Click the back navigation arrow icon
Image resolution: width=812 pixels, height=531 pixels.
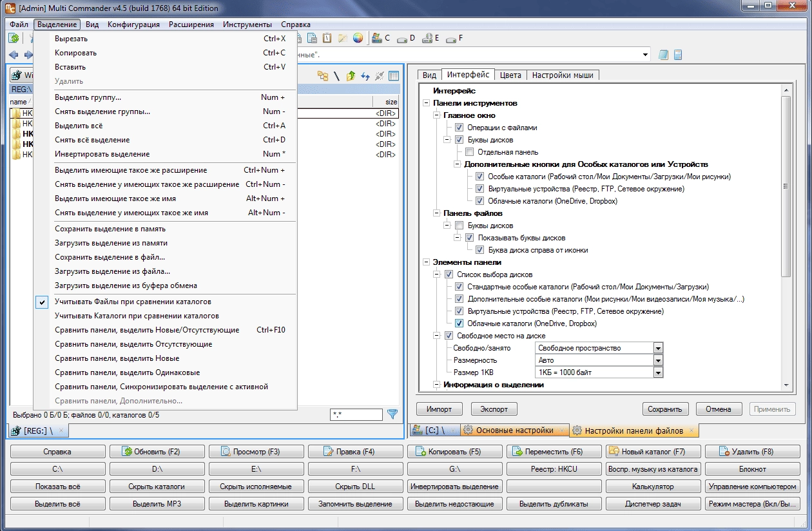click(x=14, y=55)
